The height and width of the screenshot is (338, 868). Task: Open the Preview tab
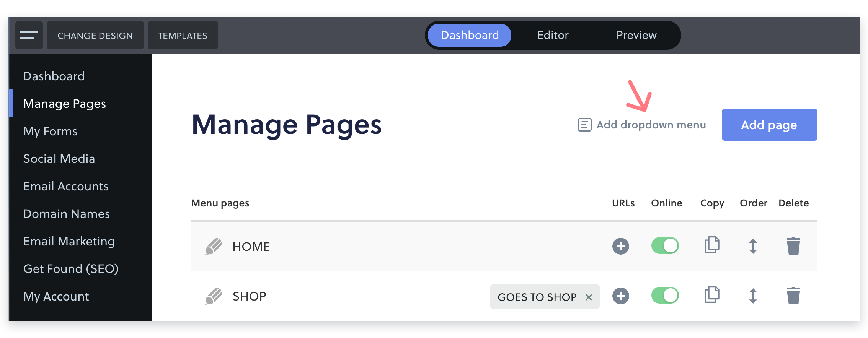(636, 35)
